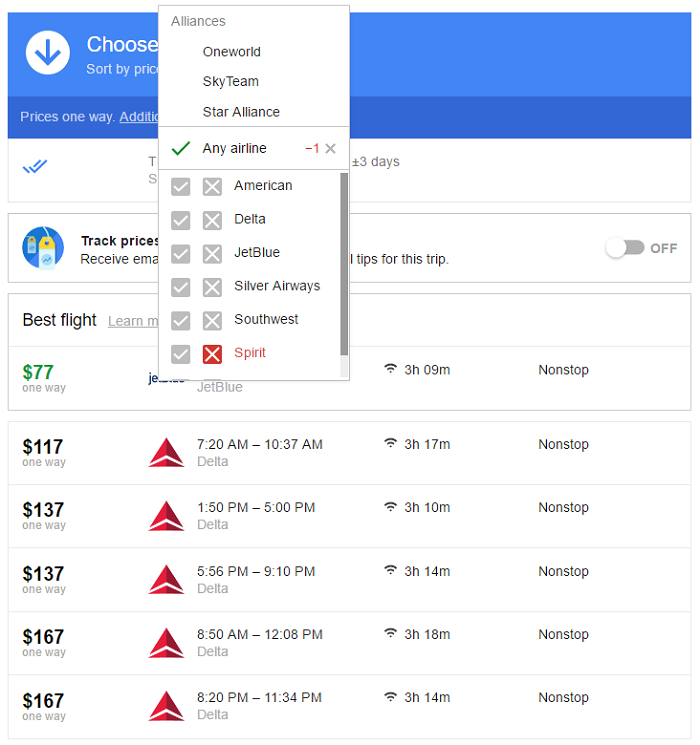Click Delta logo on 8:50 AM flight
The height and width of the screenshot is (745, 700).
pyautogui.click(x=166, y=643)
